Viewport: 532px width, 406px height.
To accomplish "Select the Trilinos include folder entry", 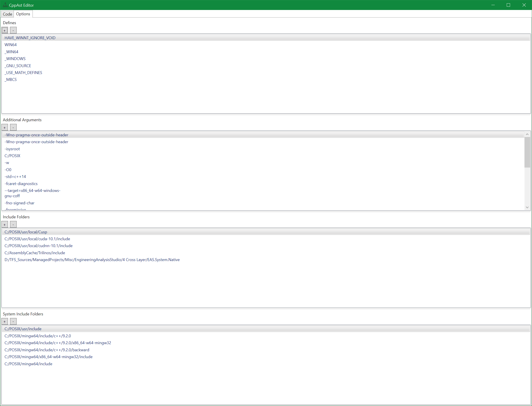I will point(35,253).
